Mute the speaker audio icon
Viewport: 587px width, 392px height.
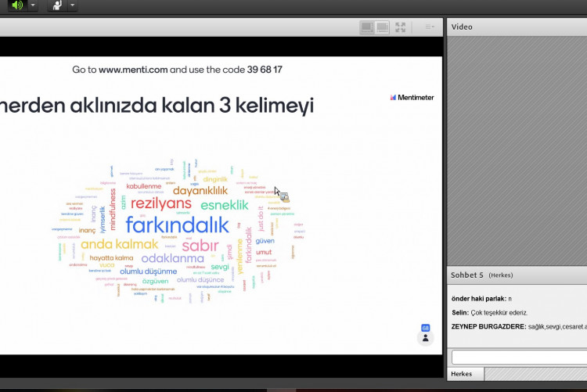pos(17,5)
